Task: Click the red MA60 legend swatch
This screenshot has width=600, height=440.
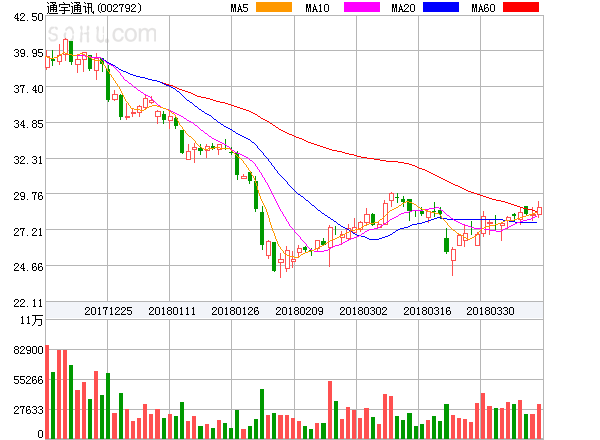Action: coord(521,7)
